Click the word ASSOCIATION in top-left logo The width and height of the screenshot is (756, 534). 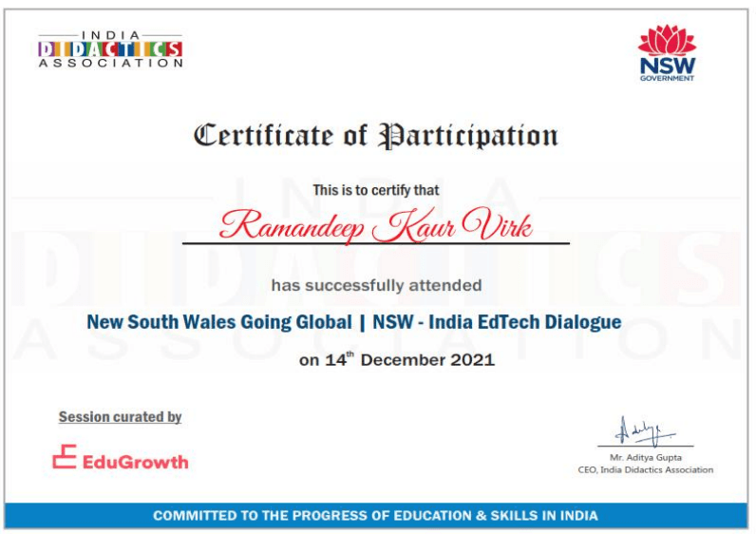coord(110,64)
